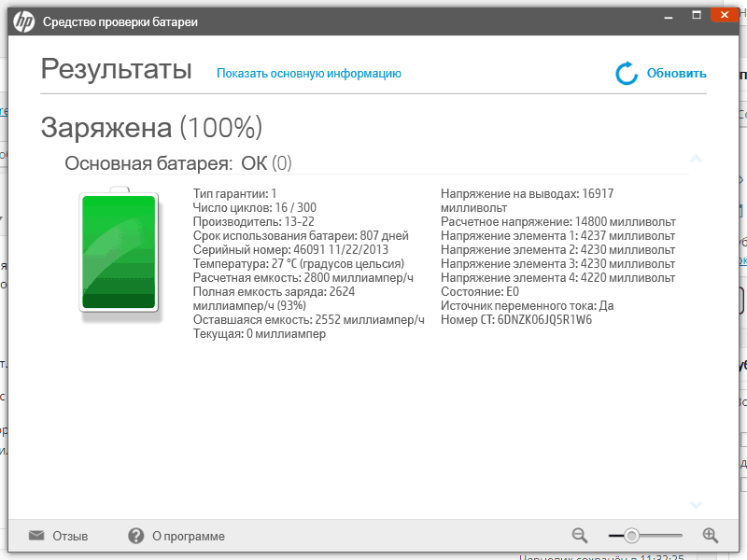The height and width of the screenshot is (560, 747).
Task: Collapse the Основная батарея section chevron
Action: [x=696, y=159]
